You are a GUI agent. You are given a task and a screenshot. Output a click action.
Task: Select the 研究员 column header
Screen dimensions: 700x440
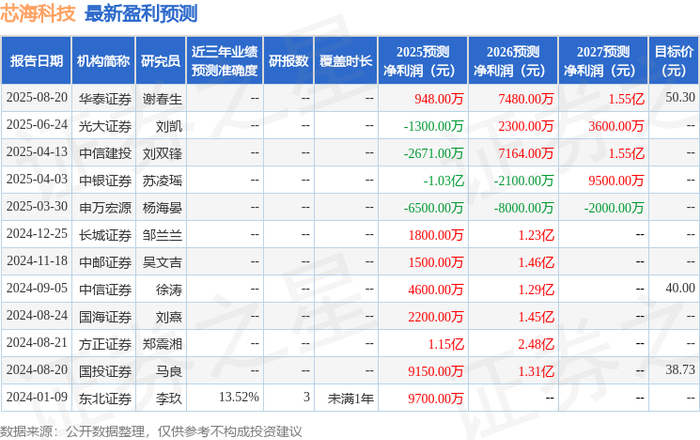coord(161,61)
